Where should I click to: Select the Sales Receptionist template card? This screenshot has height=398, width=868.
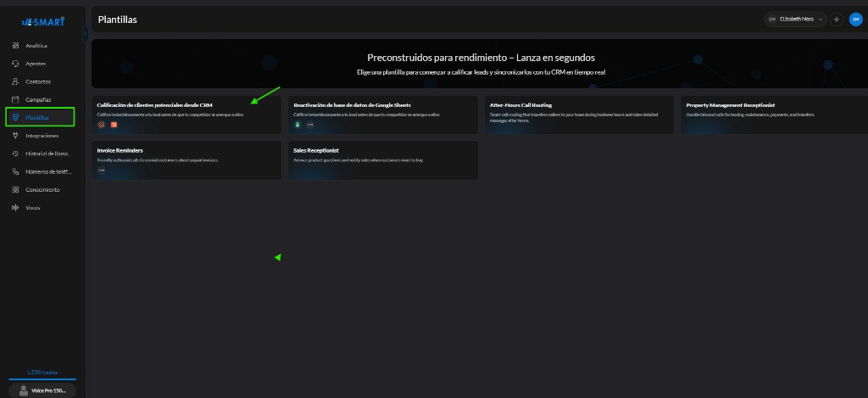(383, 160)
